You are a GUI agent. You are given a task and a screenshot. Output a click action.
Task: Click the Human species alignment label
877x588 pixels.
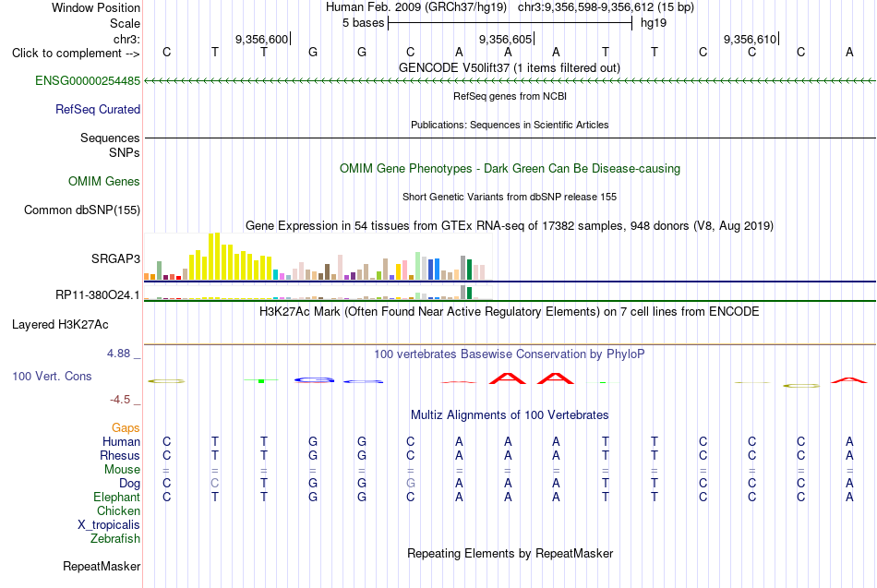pos(121,441)
